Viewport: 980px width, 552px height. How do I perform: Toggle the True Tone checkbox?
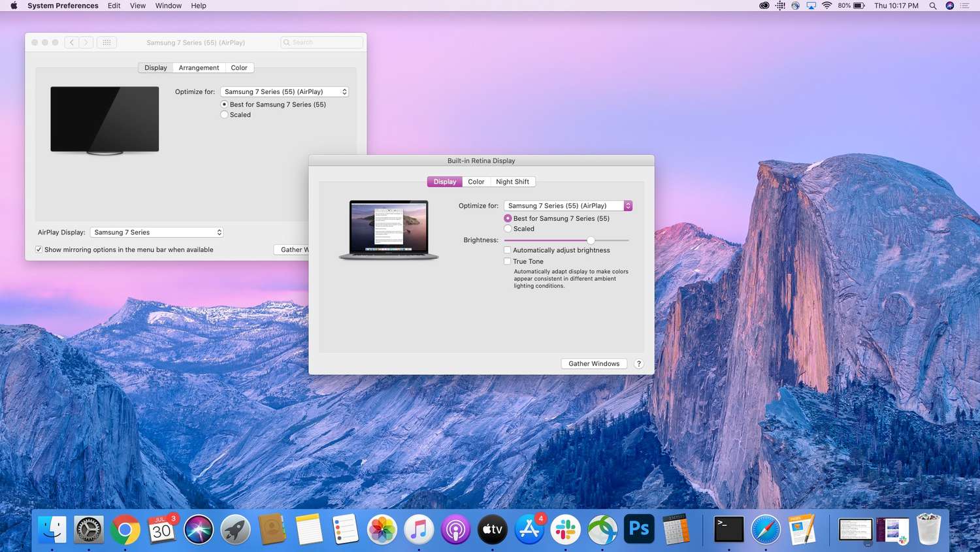[x=508, y=261]
